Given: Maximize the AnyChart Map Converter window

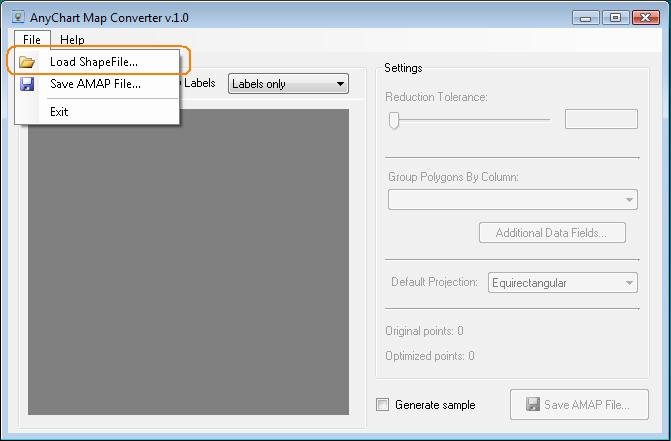Looking at the screenshot, I should point(614,17).
